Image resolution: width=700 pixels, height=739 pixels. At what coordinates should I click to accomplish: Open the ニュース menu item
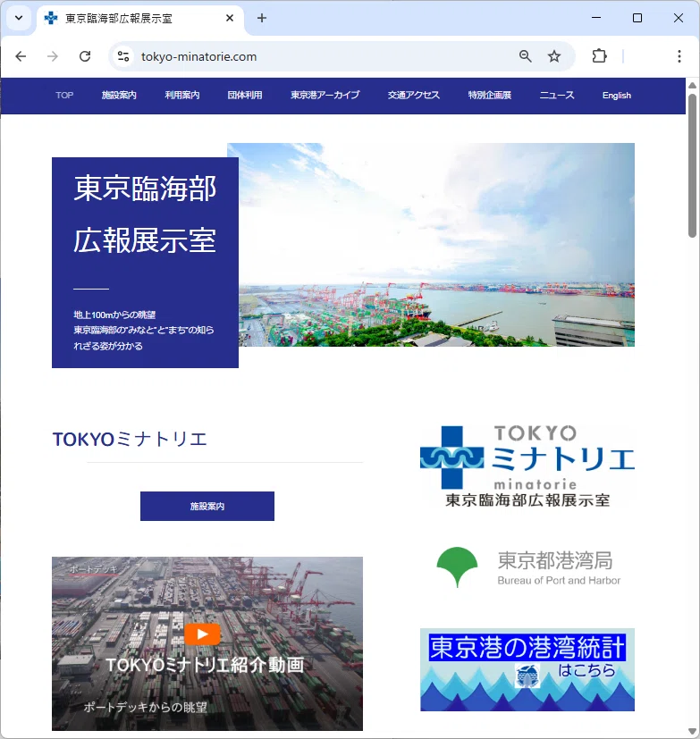point(557,96)
